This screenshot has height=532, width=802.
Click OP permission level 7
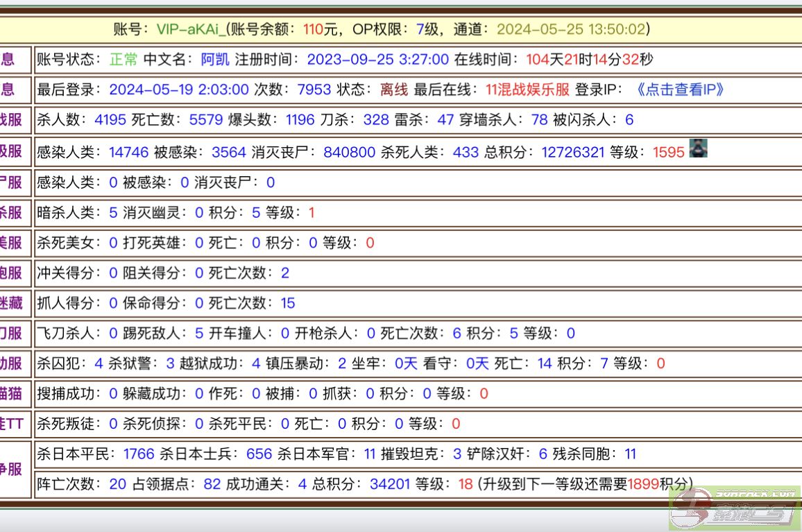[x=420, y=29]
